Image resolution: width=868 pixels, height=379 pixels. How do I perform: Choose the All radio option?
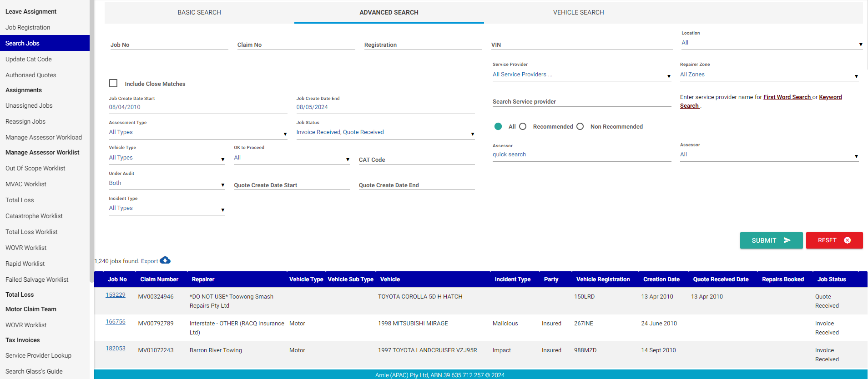point(498,126)
